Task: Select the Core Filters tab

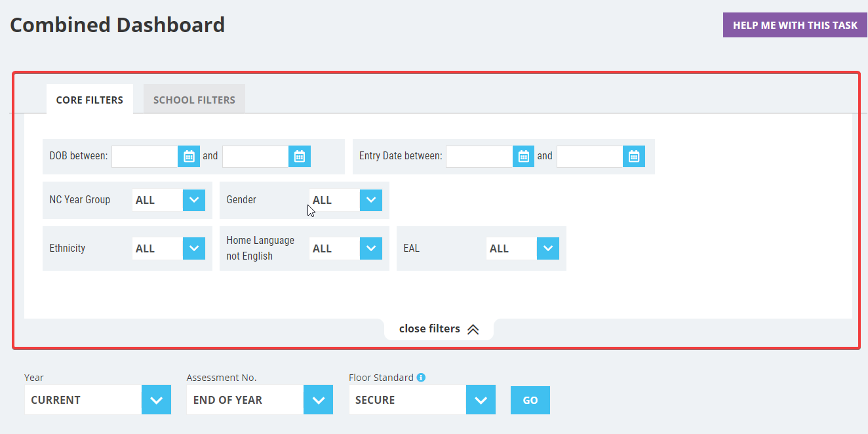Action: pyautogui.click(x=90, y=99)
